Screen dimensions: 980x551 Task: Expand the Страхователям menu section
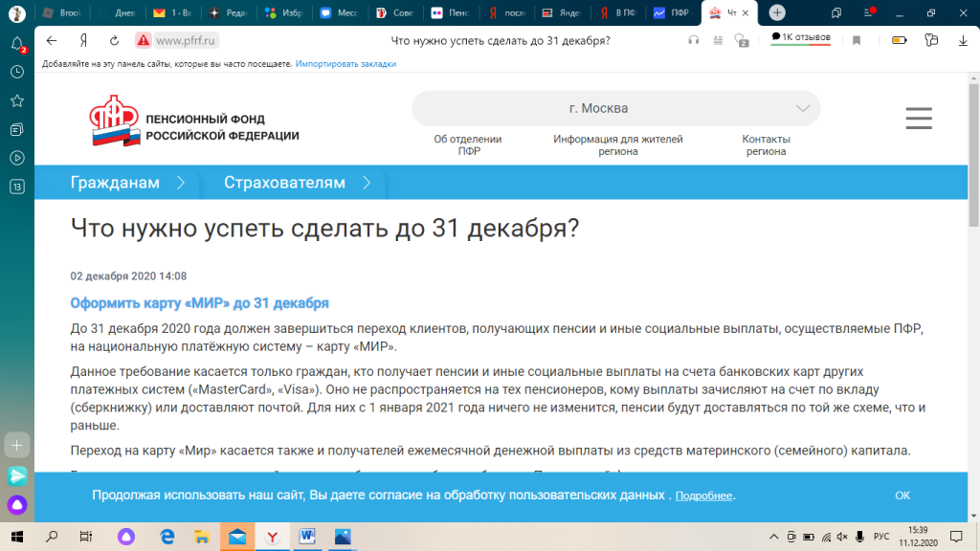[297, 183]
